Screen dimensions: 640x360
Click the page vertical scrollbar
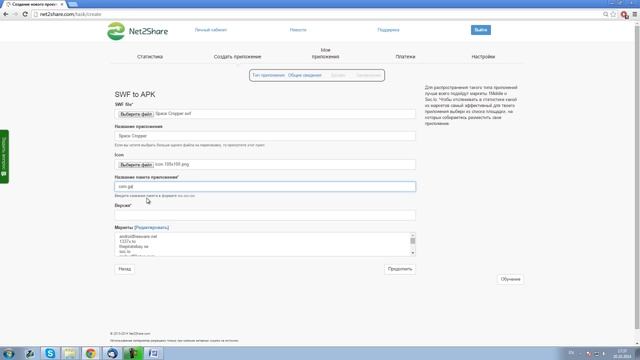click(x=637, y=176)
